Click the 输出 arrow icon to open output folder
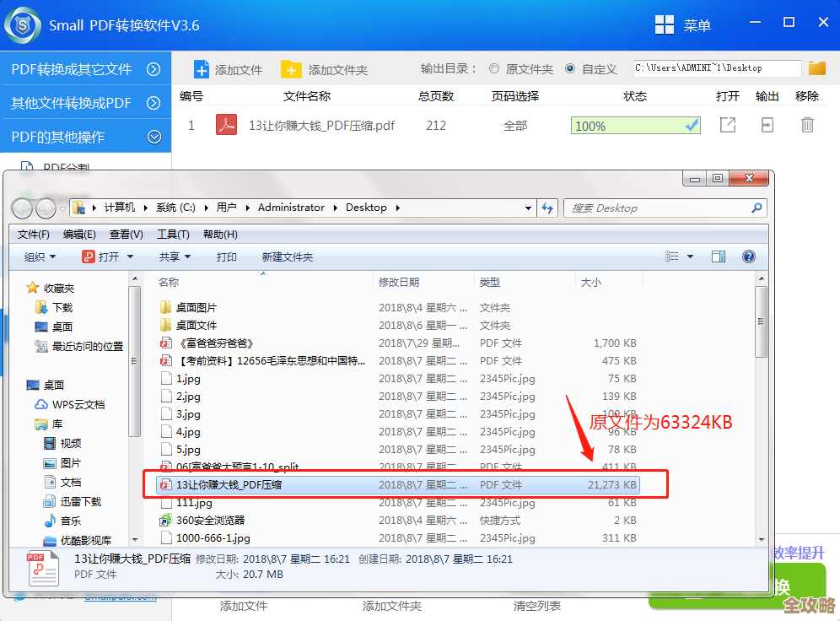This screenshot has height=621, width=840. (x=766, y=124)
